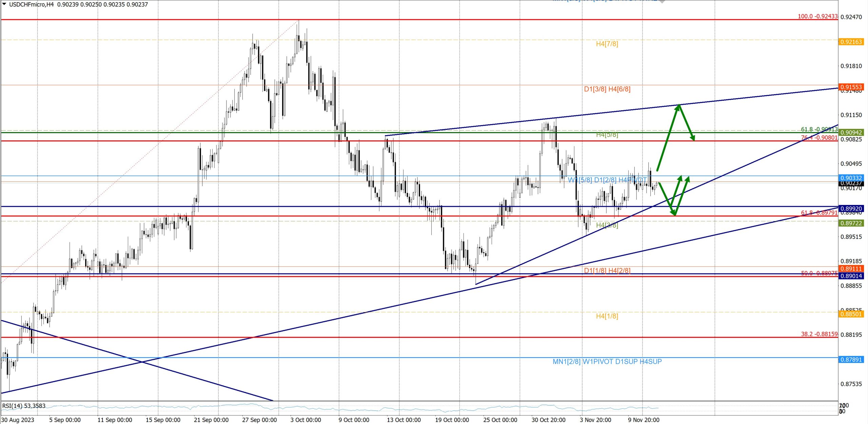This screenshot has width=868, height=424.
Task: Click the light-blue 0.90332 price tag
Action: (851, 178)
